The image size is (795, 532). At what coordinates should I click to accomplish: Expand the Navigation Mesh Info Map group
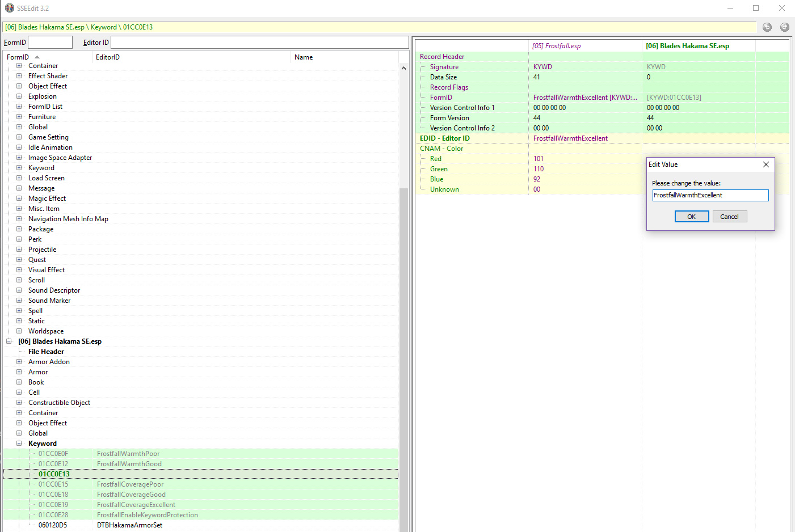tap(19, 219)
